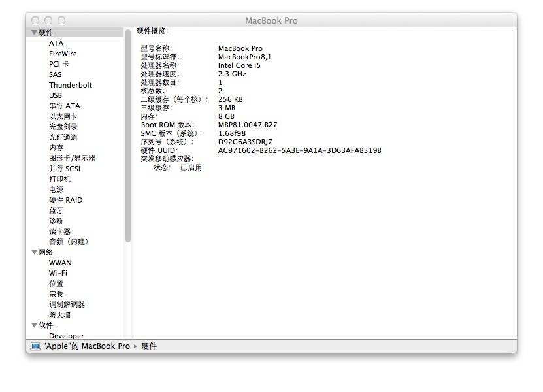Open Wi-Fi under network section
543x392 pixels.
click(58, 273)
